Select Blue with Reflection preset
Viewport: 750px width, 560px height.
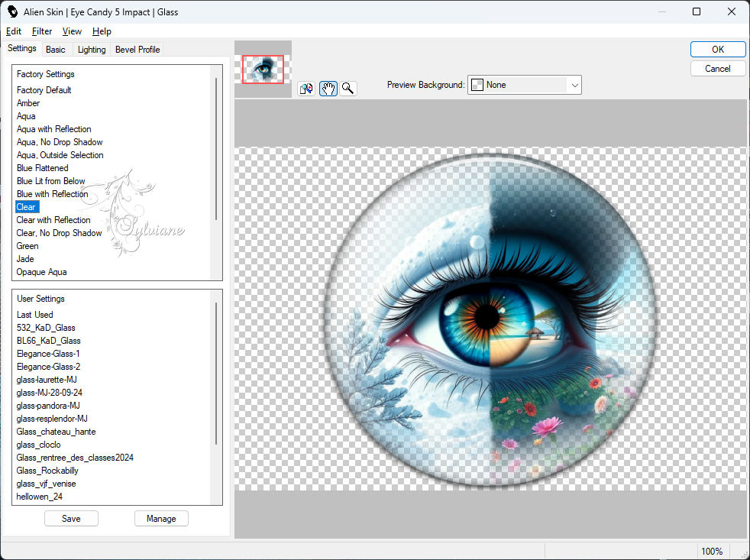tap(52, 193)
